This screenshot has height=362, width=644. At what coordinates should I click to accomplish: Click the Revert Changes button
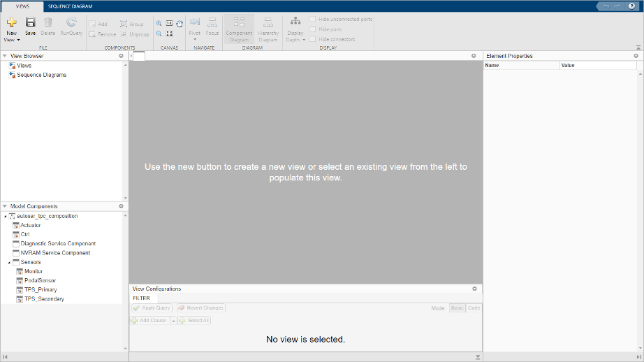click(x=201, y=307)
